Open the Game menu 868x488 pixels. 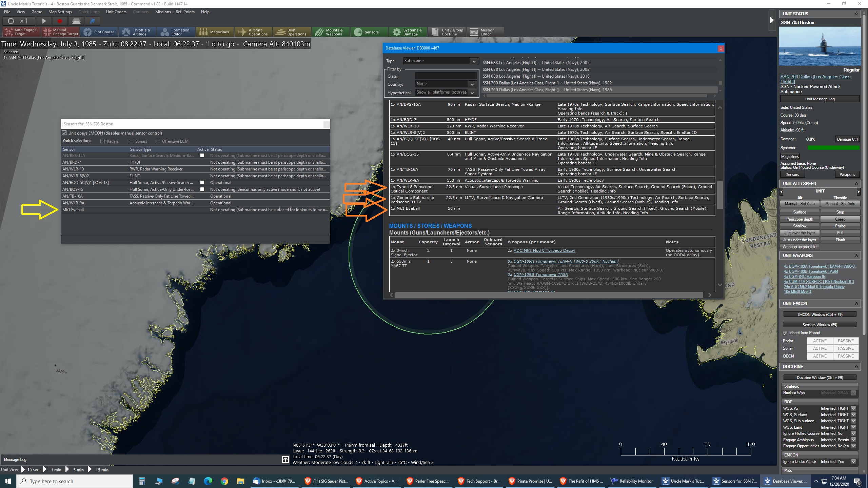click(37, 12)
